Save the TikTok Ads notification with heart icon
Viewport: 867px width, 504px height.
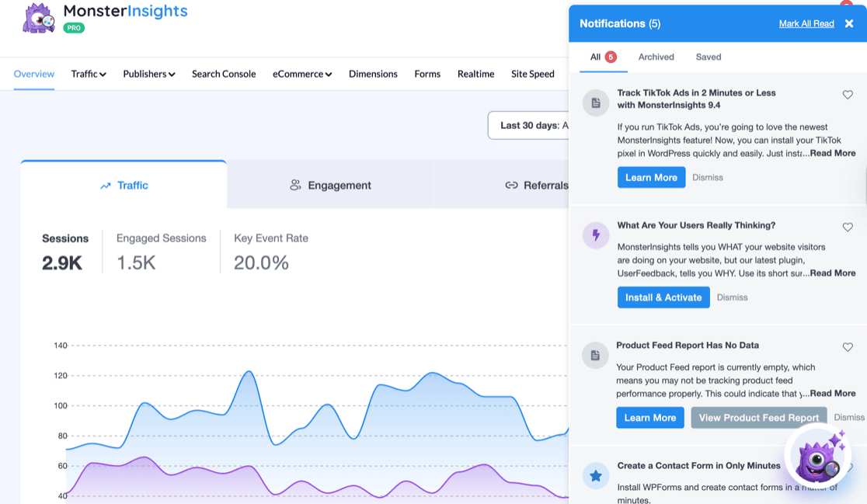(847, 95)
